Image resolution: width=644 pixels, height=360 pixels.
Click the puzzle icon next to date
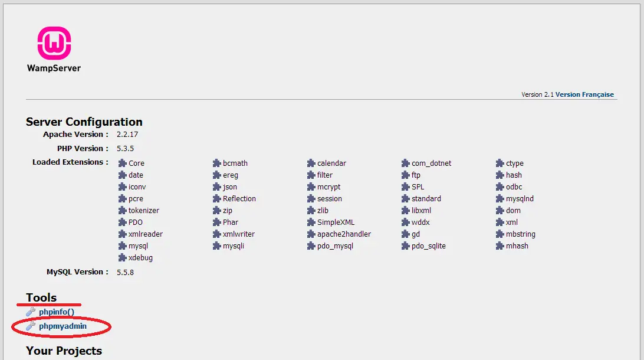point(123,175)
